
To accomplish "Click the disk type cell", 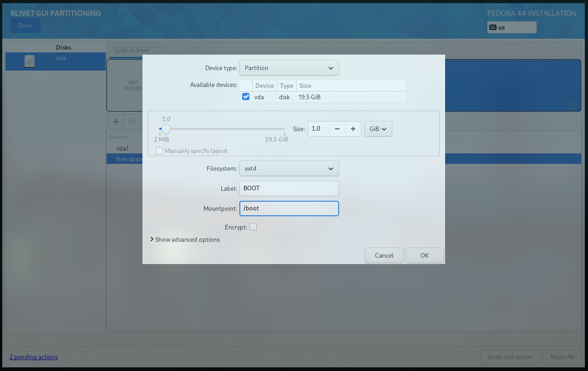I will 284,97.
